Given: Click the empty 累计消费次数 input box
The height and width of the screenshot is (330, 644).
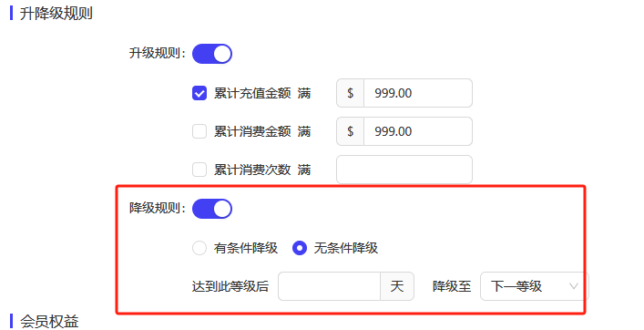Looking at the screenshot, I should point(404,170).
